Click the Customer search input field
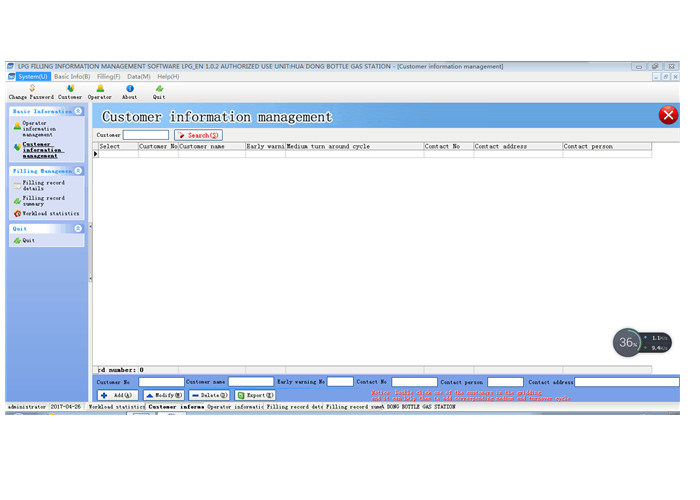Screen dimensions: 700x500 pos(146,135)
